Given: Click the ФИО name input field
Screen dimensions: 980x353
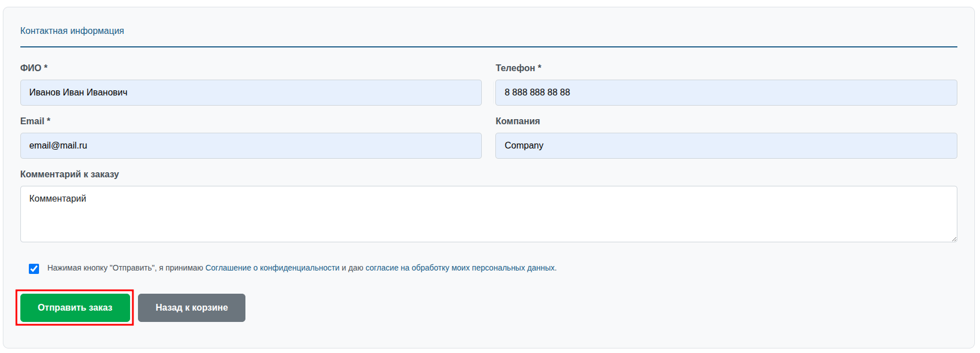Looking at the screenshot, I should coord(251,93).
